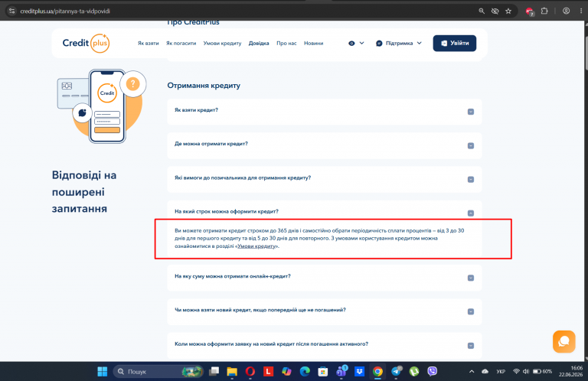This screenshot has width=588, height=381.
Task: Expand 'Коли можна оформити заявку' question
Action: [325, 345]
